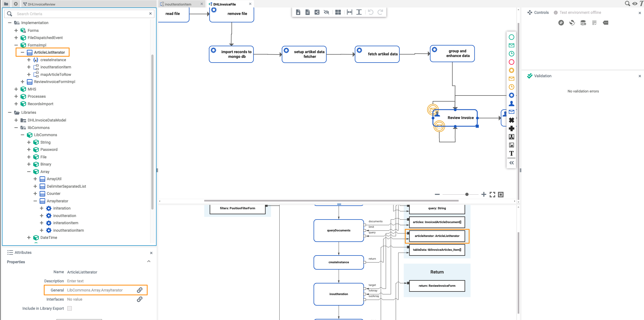Viewport: 644px width, 320px height.
Task: Toggle the Include in Library Export checkbox
Action: point(70,308)
